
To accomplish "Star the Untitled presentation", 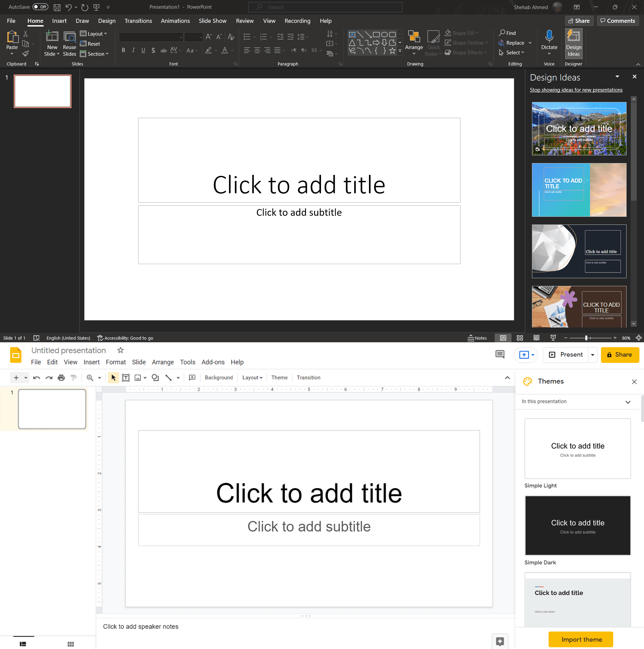I will click(x=120, y=350).
